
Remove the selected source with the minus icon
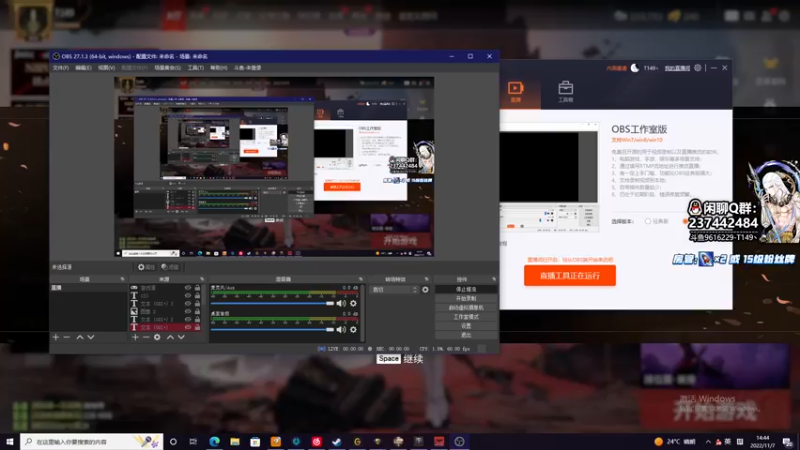146,337
